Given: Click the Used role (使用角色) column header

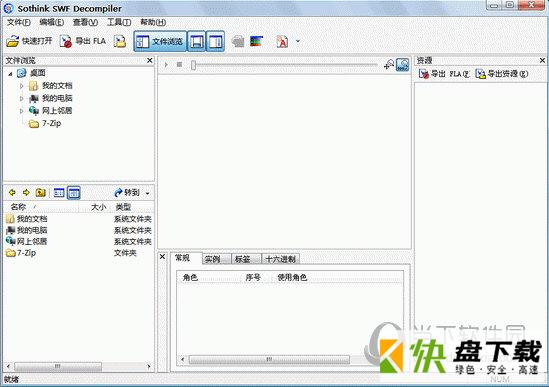Looking at the screenshot, I should pyautogui.click(x=338, y=278).
